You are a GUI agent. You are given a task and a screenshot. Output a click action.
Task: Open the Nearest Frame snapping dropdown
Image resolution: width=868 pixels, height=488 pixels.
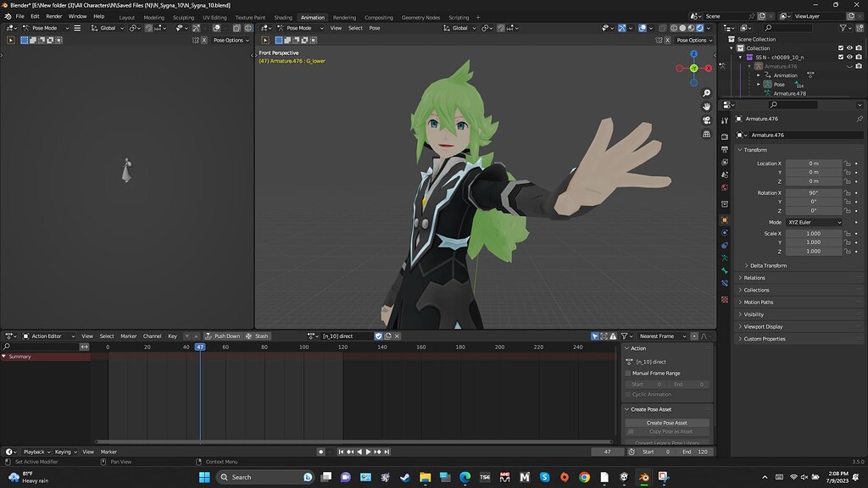point(661,335)
